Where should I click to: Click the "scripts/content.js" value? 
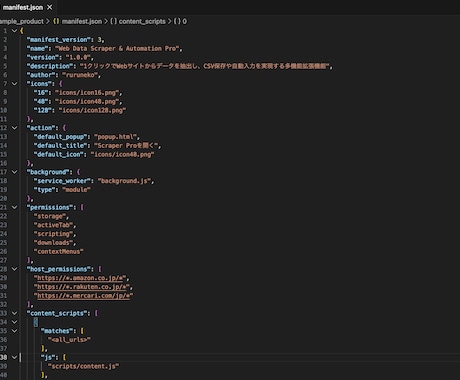83,366
